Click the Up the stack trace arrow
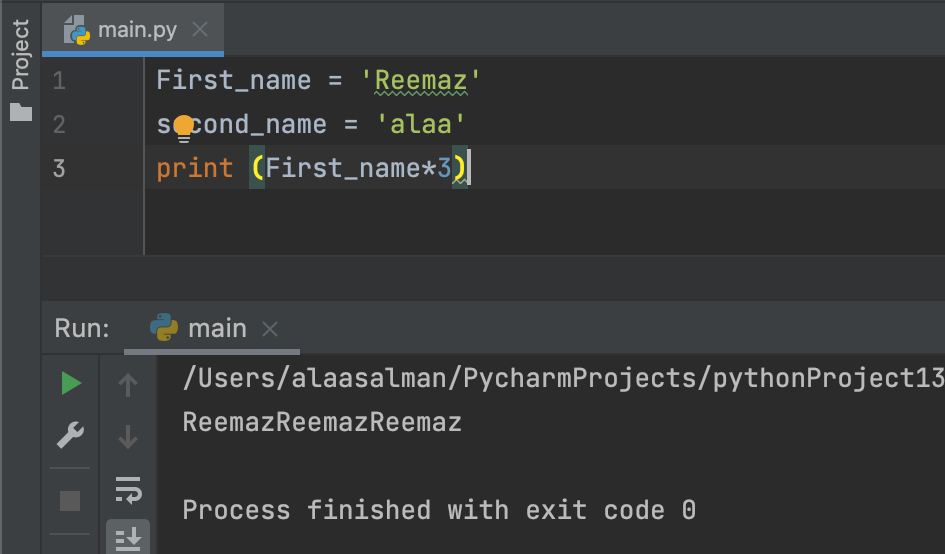 (128, 385)
